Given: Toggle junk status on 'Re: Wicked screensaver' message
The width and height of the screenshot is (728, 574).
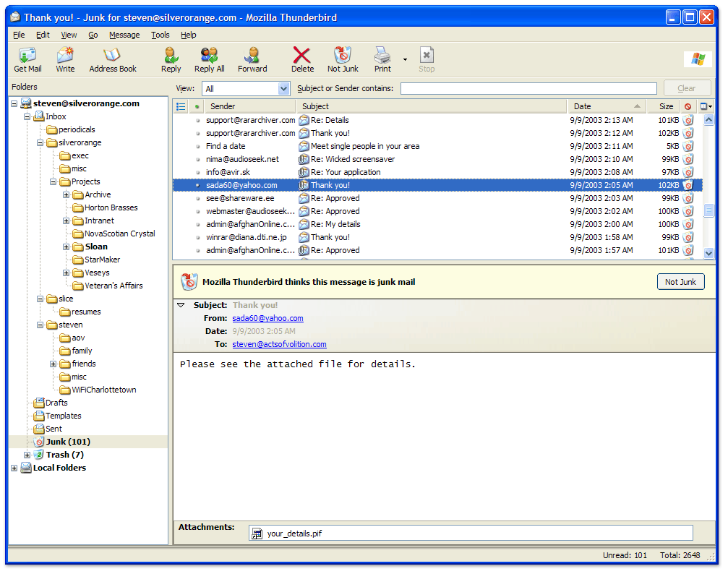Looking at the screenshot, I should click(x=688, y=159).
